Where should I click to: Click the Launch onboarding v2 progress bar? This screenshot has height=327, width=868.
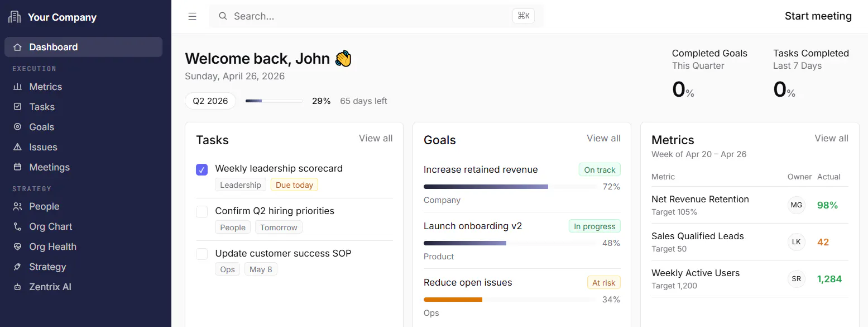pos(510,243)
